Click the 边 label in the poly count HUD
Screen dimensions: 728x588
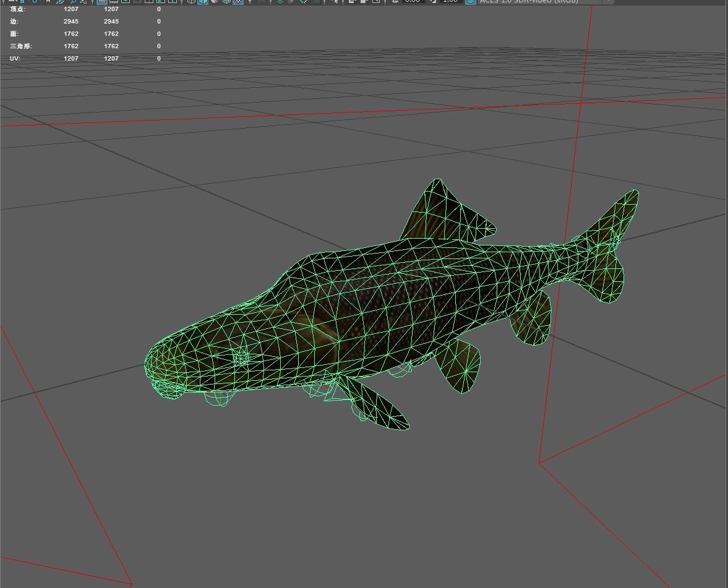14,22
